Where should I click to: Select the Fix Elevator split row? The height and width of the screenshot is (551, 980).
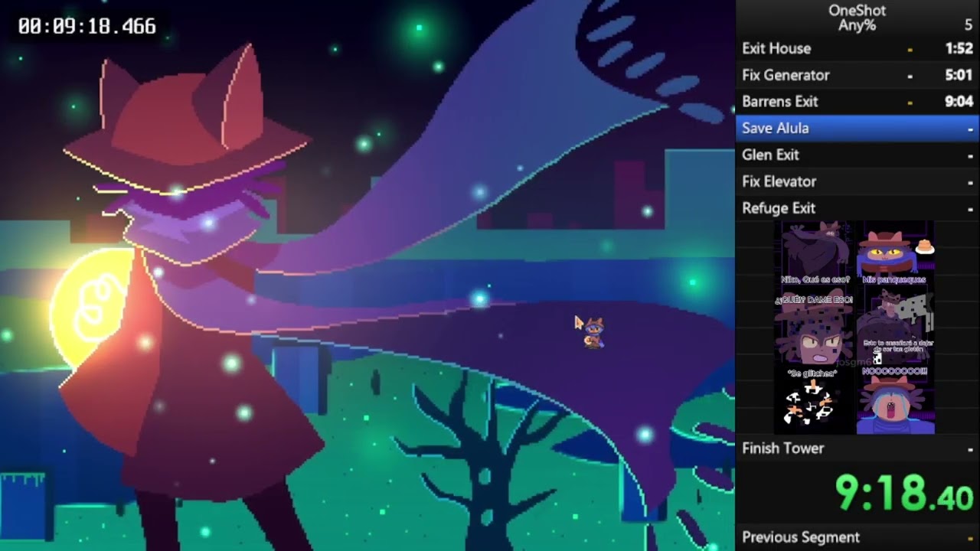pyautogui.click(x=857, y=181)
